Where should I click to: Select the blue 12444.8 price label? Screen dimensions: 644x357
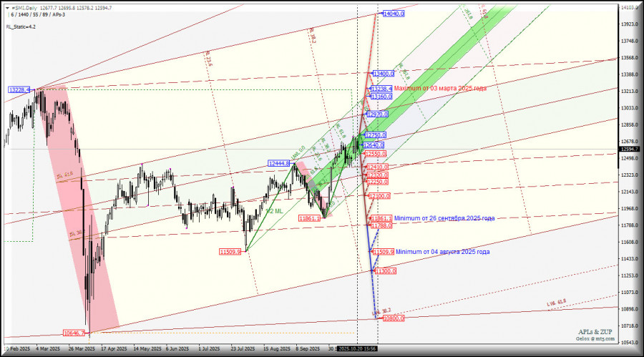[x=279, y=163]
